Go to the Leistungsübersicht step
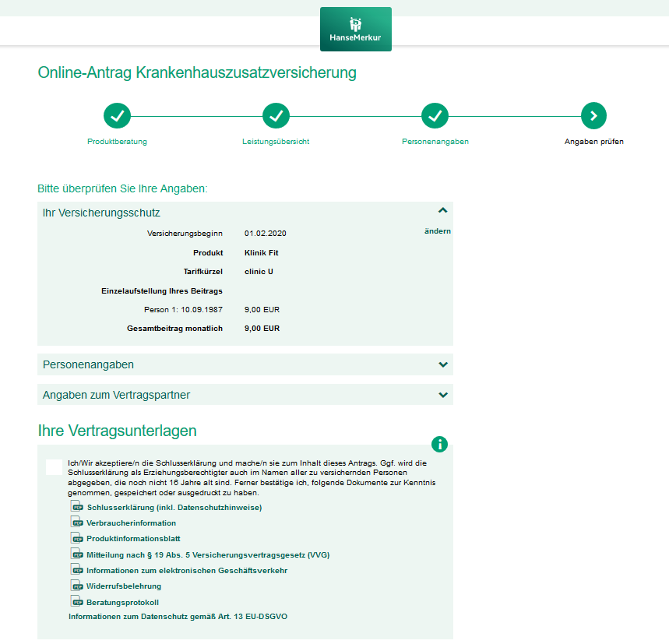 [276, 116]
